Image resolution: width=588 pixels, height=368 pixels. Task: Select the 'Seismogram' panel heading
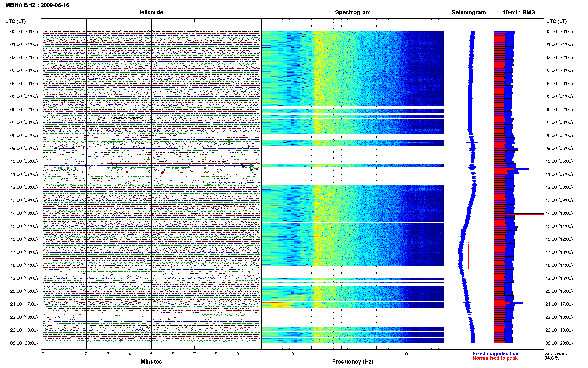[469, 12]
